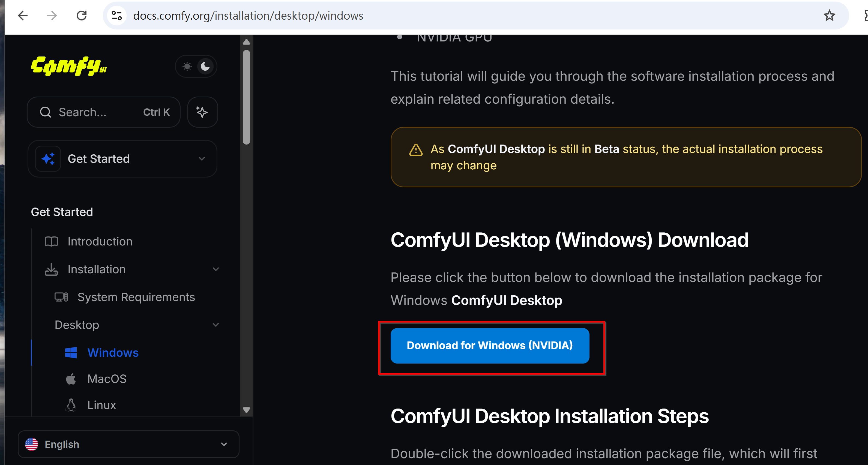Switch to light mode sun icon
868x465 pixels.
[187, 66]
